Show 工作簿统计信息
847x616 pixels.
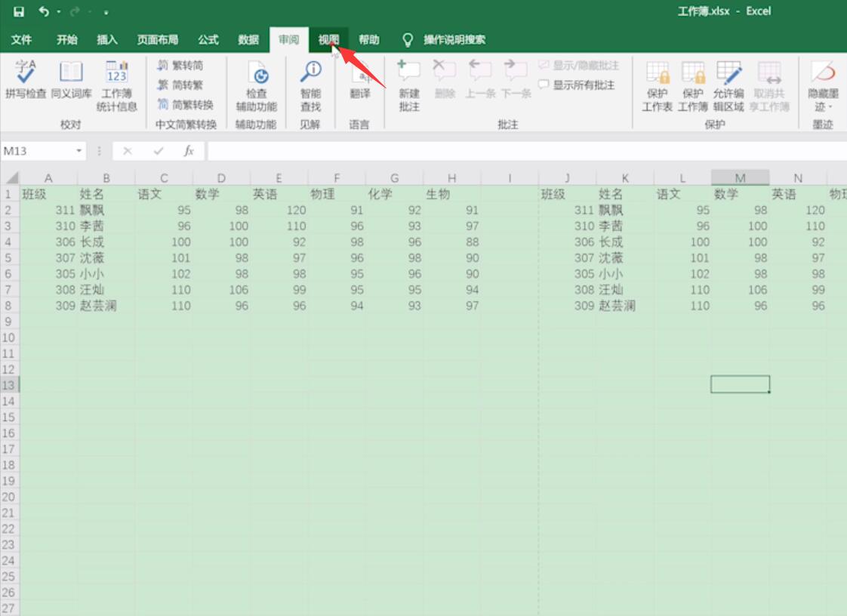tap(117, 85)
